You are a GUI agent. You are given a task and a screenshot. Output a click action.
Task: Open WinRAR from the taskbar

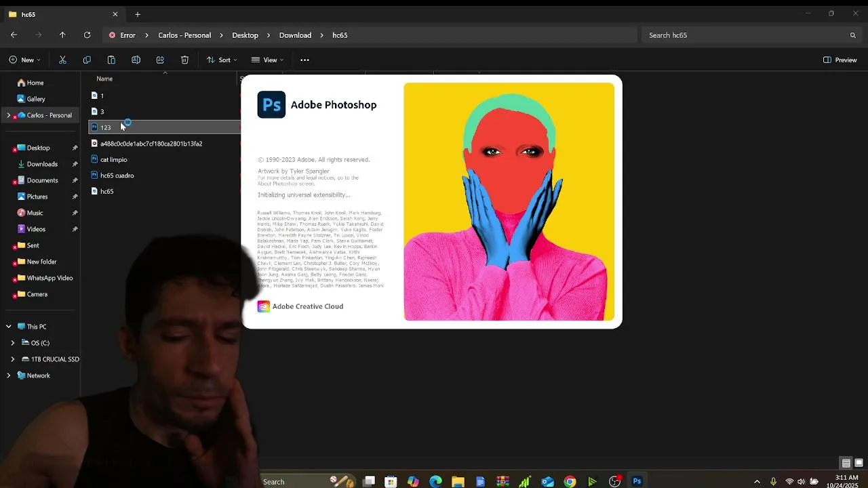pyautogui.click(x=502, y=481)
